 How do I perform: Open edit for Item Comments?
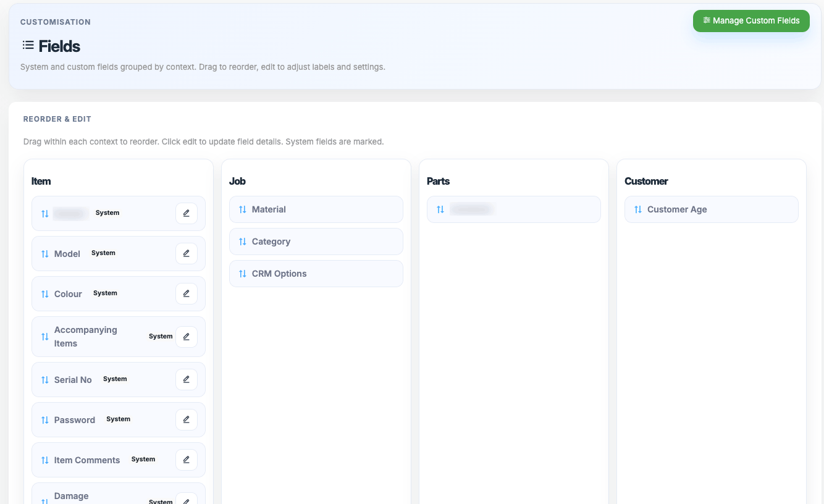(187, 460)
